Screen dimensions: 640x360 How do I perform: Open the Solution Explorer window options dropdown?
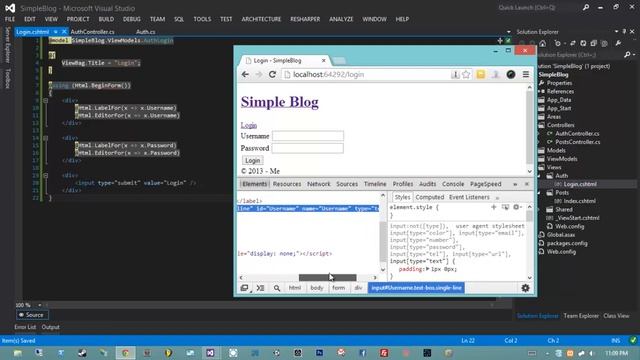pyautogui.click(x=616, y=31)
